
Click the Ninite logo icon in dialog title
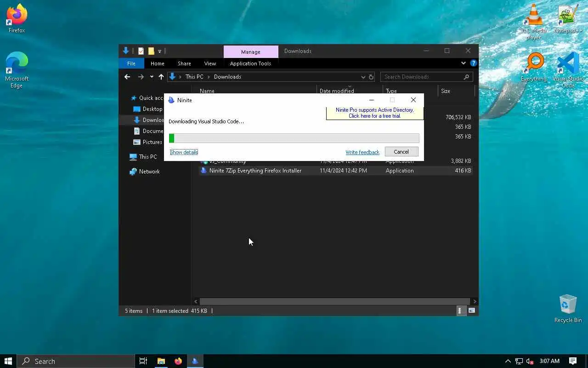[171, 100]
